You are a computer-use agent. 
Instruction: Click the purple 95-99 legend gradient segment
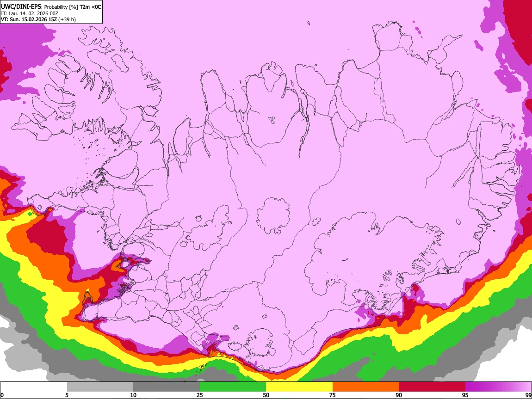498,387
